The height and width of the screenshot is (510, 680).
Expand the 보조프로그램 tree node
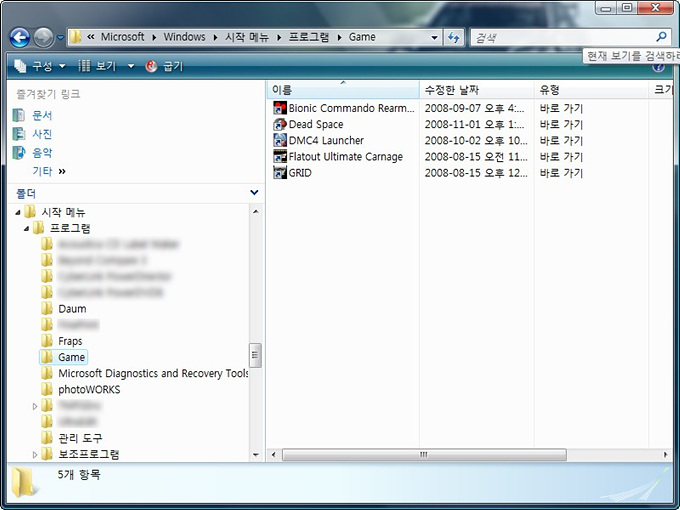(35, 454)
